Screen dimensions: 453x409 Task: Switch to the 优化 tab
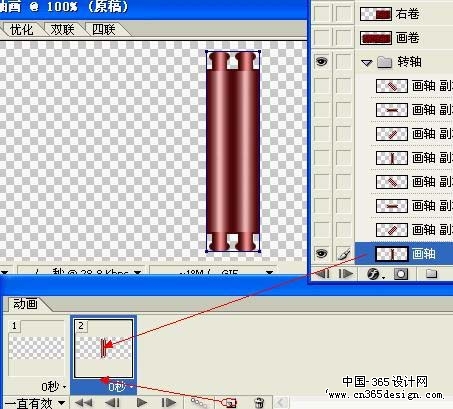coord(22,30)
